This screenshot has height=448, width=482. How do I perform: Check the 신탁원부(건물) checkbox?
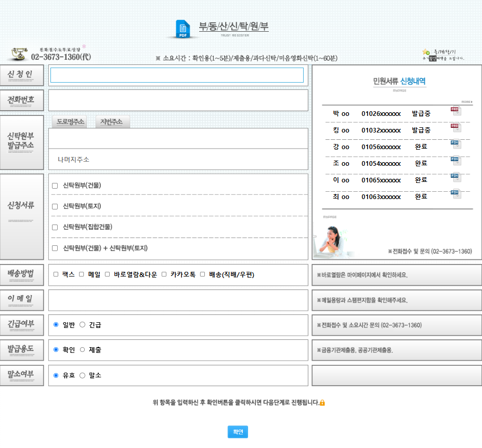point(55,186)
